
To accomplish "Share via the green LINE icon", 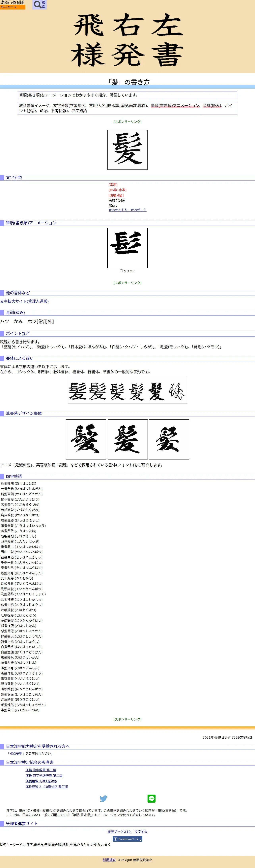I will coord(151,799).
